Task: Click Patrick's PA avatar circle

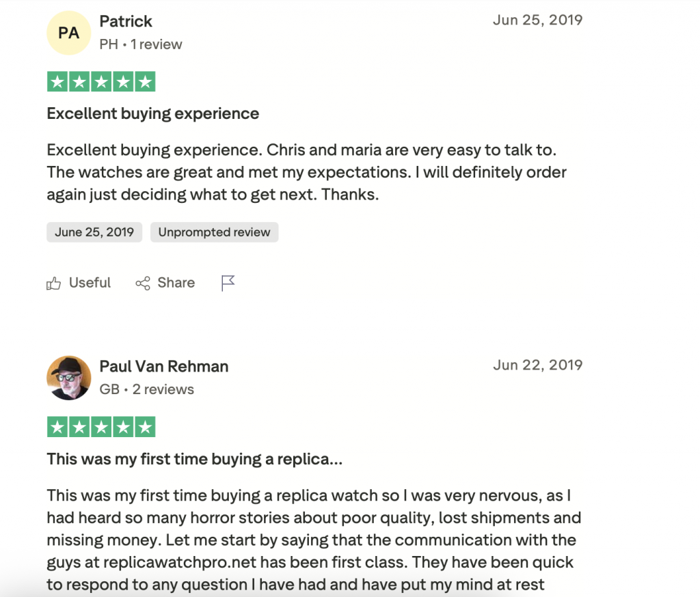Action: point(68,33)
